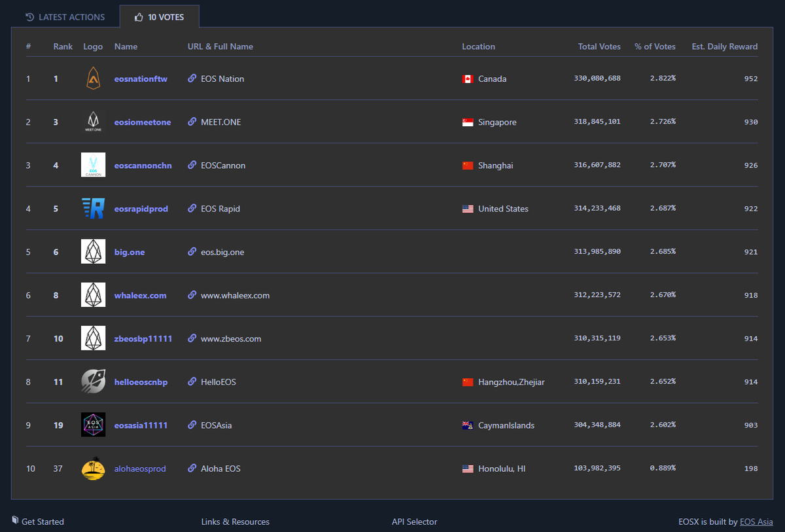
Task: Click link icon beside Aloha EOS
Action: [192, 469]
